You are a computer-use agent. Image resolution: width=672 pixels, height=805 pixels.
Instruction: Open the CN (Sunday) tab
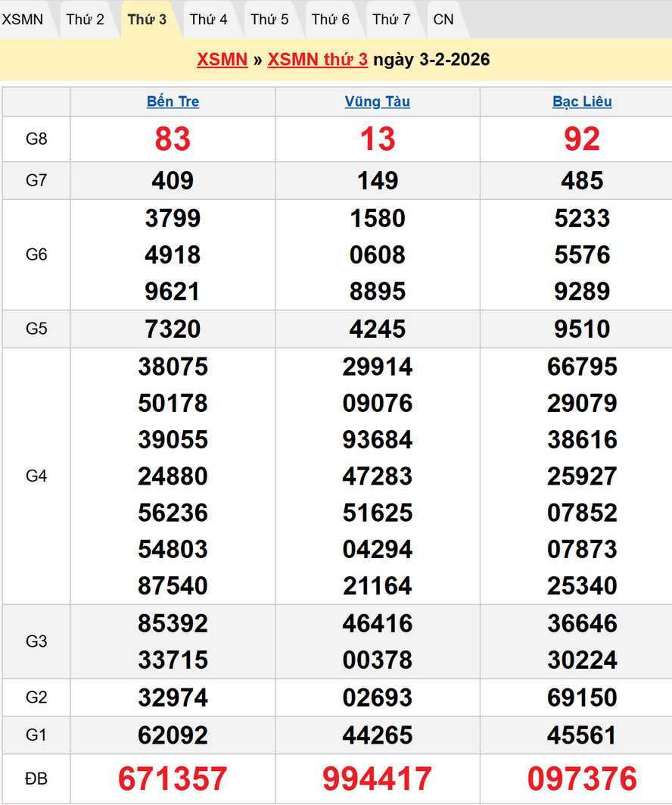pos(443,20)
